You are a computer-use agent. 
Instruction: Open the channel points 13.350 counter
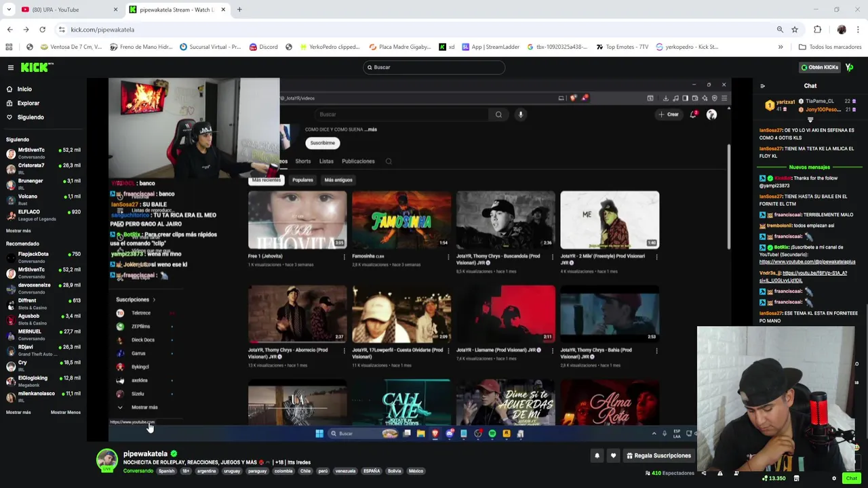[774, 479]
